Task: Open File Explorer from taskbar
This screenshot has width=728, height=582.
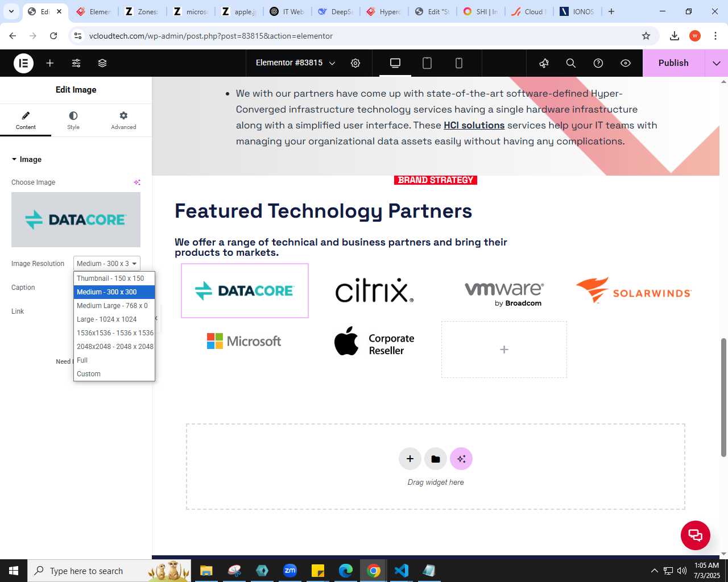Action: (x=206, y=571)
